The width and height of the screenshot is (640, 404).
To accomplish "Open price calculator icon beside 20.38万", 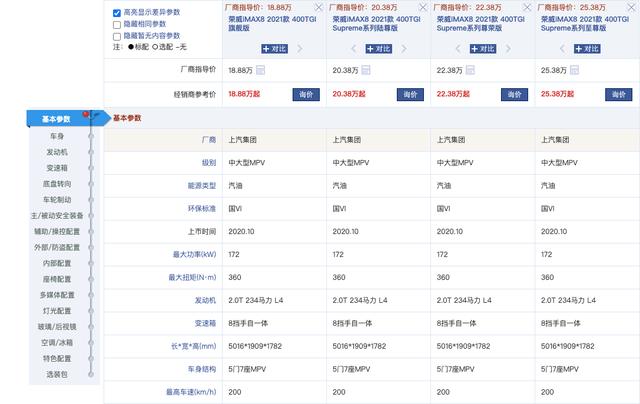I will 366,70.
